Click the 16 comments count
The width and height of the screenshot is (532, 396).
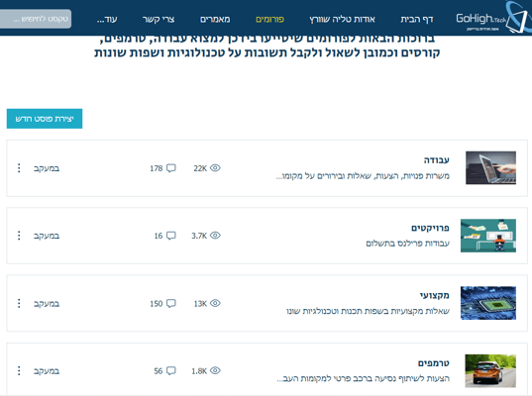tap(159, 236)
